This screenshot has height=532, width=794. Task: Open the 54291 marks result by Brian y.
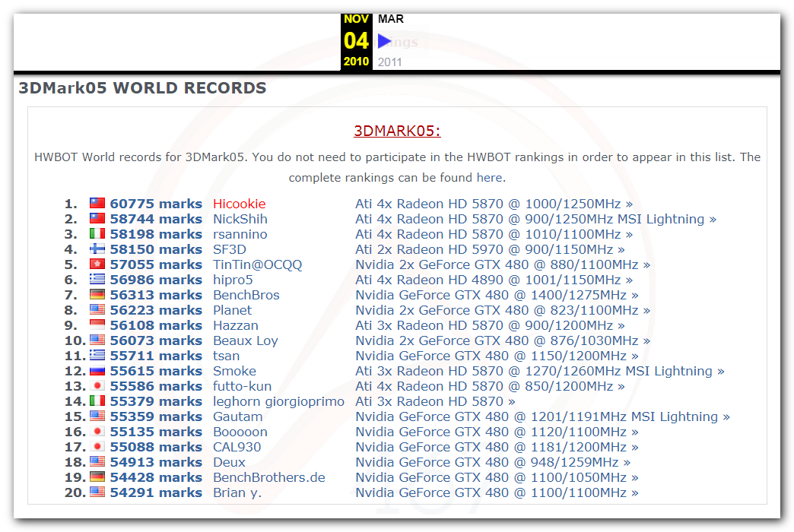[x=156, y=492]
